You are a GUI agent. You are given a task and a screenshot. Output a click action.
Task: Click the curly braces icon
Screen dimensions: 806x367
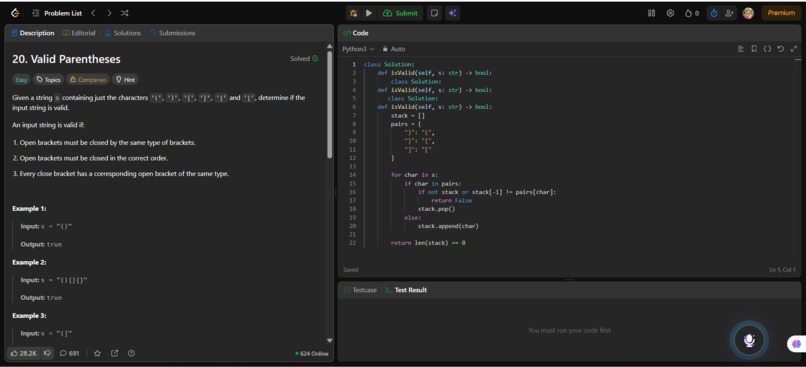(767, 49)
